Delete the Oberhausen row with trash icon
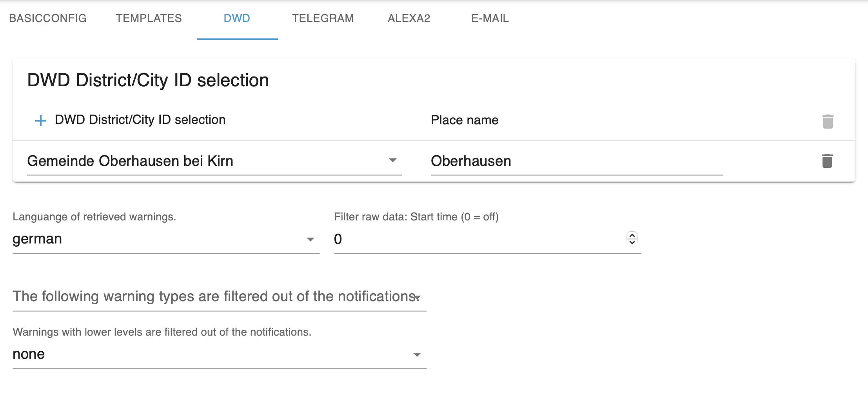This screenshot has height=396, width=868. (827, 161)
